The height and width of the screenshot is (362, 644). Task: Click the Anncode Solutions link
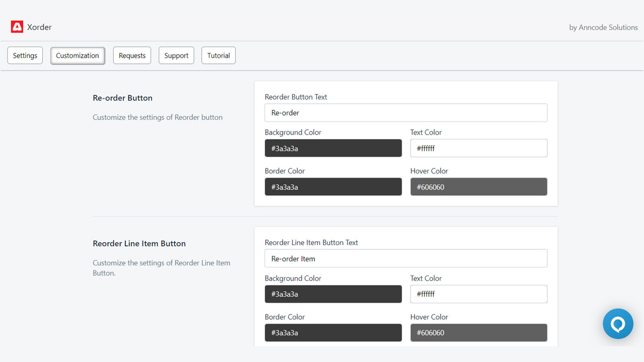(x=608, y=28)
